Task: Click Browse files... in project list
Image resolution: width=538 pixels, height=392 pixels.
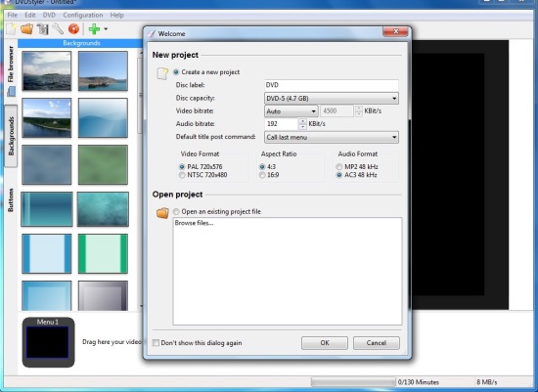Action: pyautogui.click(x=195, y=223)
